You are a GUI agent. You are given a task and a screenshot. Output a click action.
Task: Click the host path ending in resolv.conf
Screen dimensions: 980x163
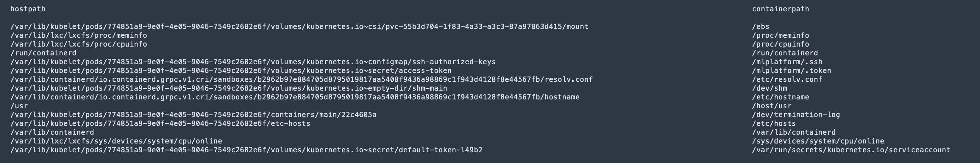[x=302, y=79]
